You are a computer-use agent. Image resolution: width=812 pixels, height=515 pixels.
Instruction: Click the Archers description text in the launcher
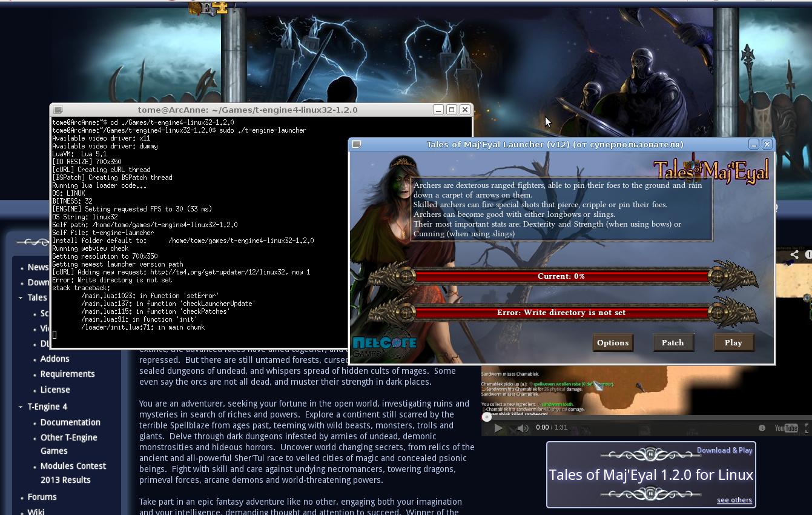(x=561, y=210)
